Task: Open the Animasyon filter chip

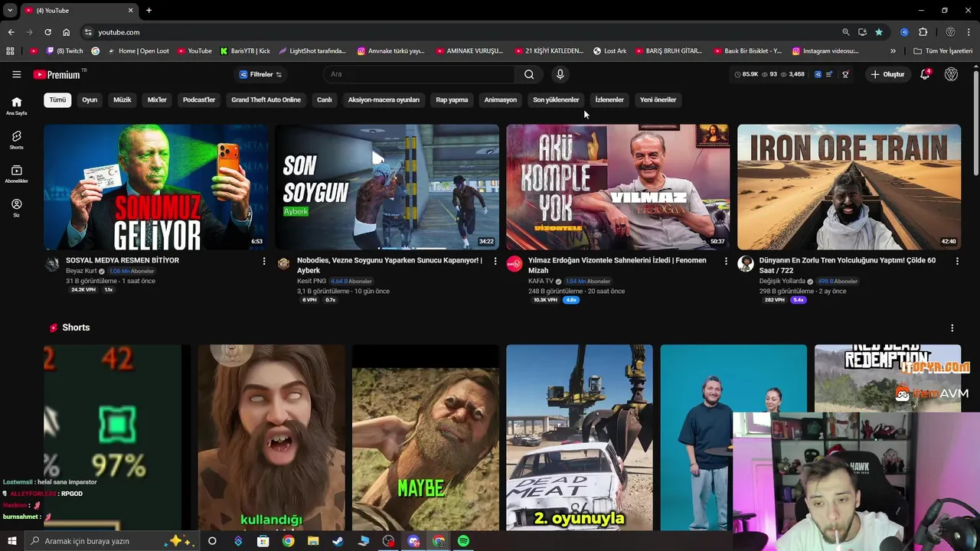Action: 500,99
